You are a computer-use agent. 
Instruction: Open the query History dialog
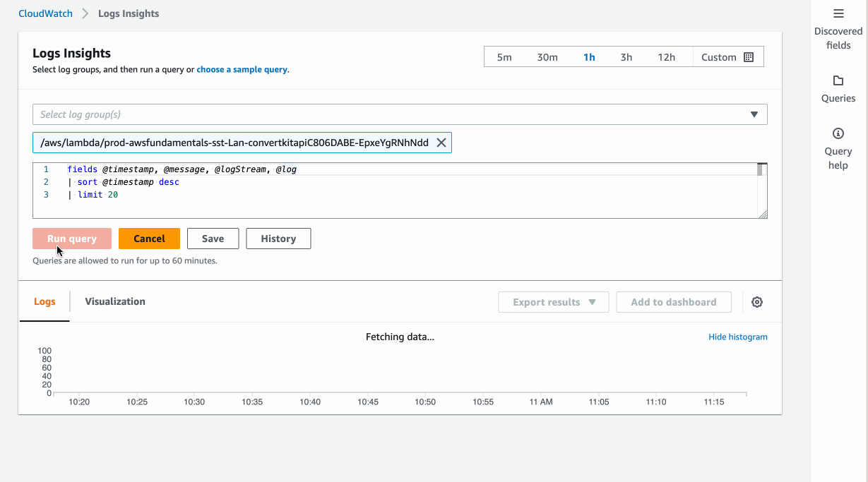point(278,238)
